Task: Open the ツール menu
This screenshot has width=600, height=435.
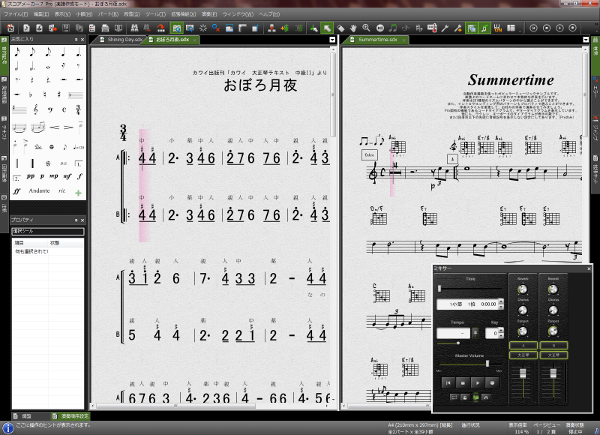Action: [x=155, y=14]
